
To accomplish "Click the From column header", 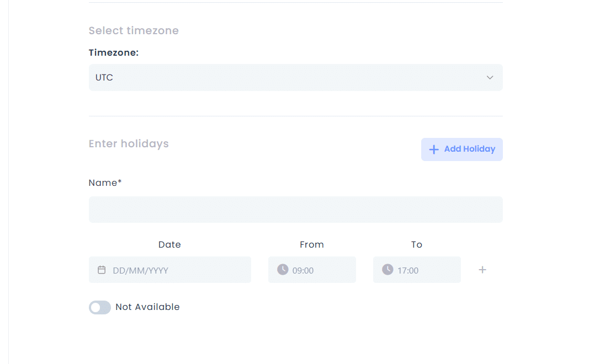I will [x=312, y=244].
